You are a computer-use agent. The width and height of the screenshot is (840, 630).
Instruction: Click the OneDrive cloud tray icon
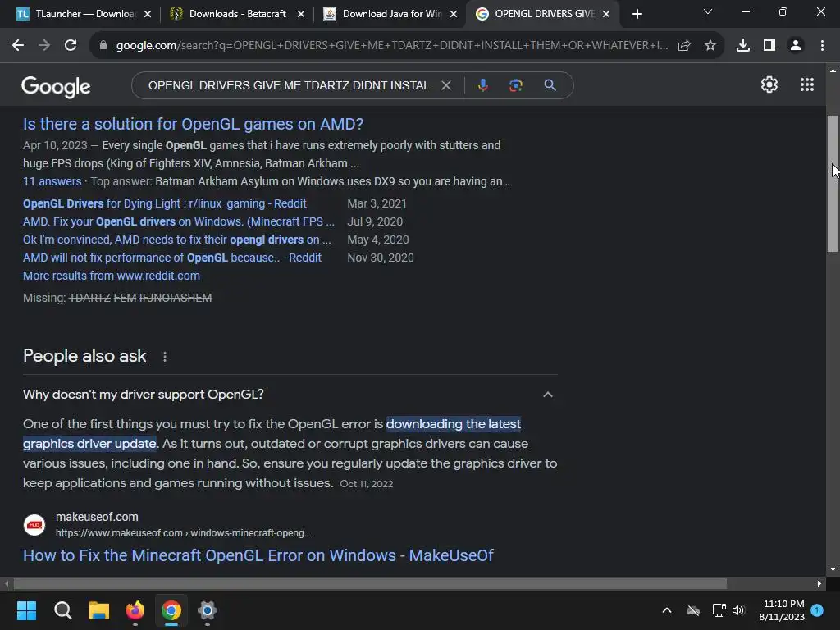coord(693,610)
